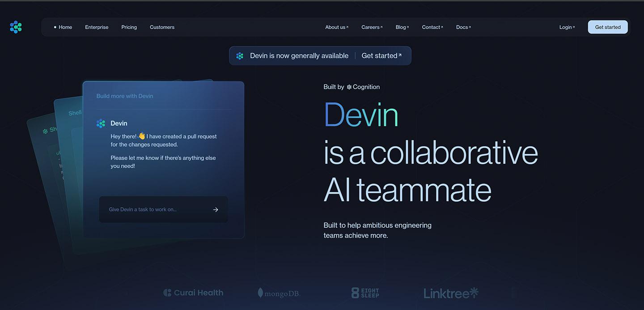644x310 pixels.
Task: Click the Get started button in header
Action: click(608, 27)
